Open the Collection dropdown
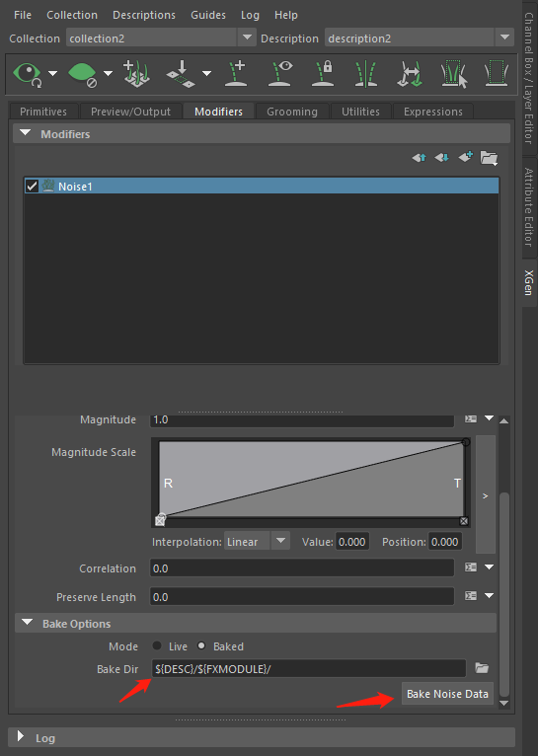Screen dimensions: 538x756 coord(247,38)
